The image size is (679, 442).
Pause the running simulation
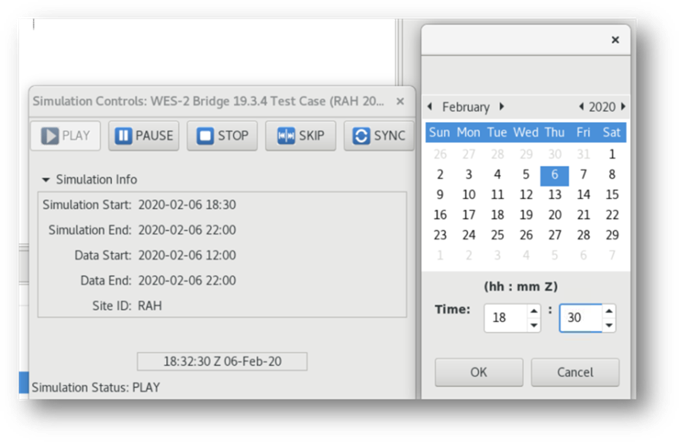[144, 136]
